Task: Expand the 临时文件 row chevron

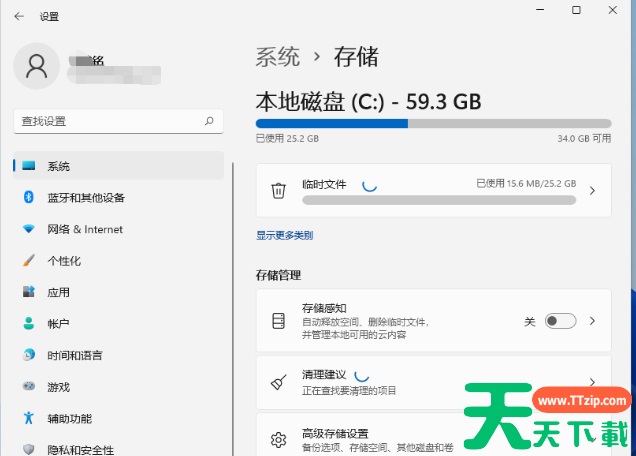Action: tap(592, 190)
